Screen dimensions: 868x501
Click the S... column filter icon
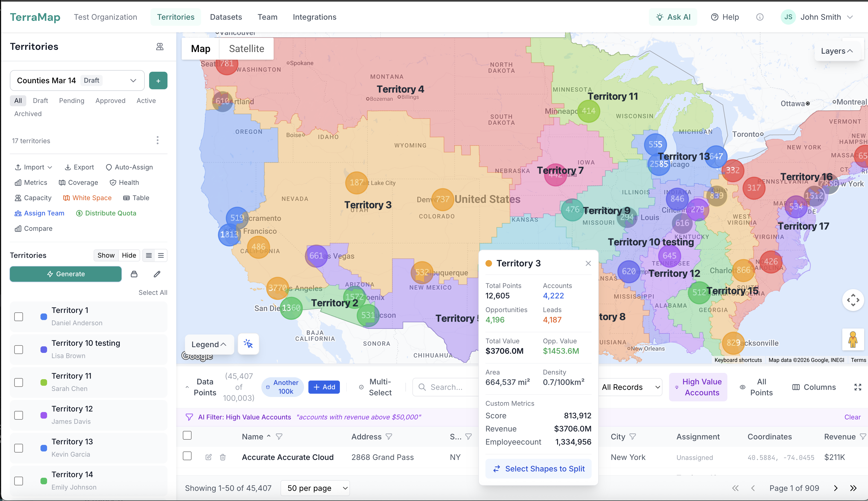(x=468, y=437)
